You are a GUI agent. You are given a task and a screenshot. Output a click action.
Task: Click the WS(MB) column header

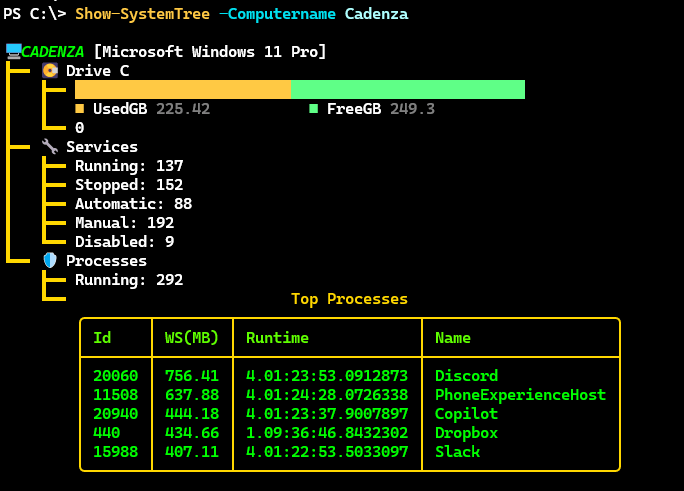(x=192, y=338)
